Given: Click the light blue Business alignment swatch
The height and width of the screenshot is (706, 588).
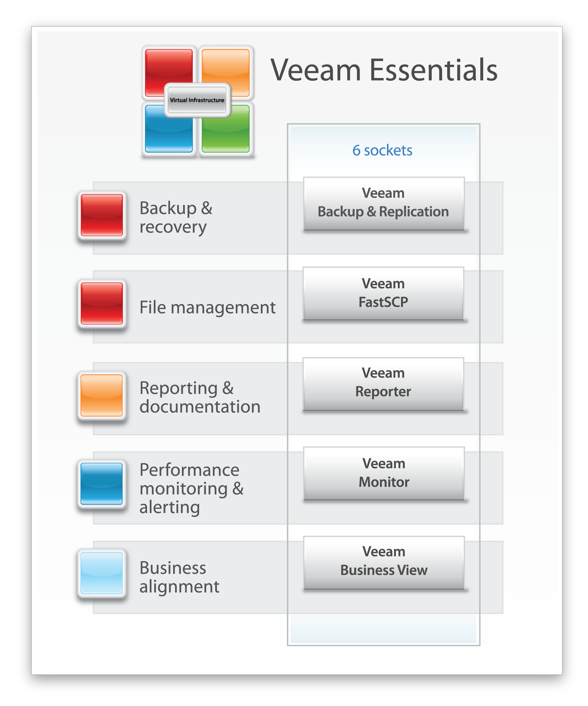Looking at the screenshot, I should click(102, 573).
